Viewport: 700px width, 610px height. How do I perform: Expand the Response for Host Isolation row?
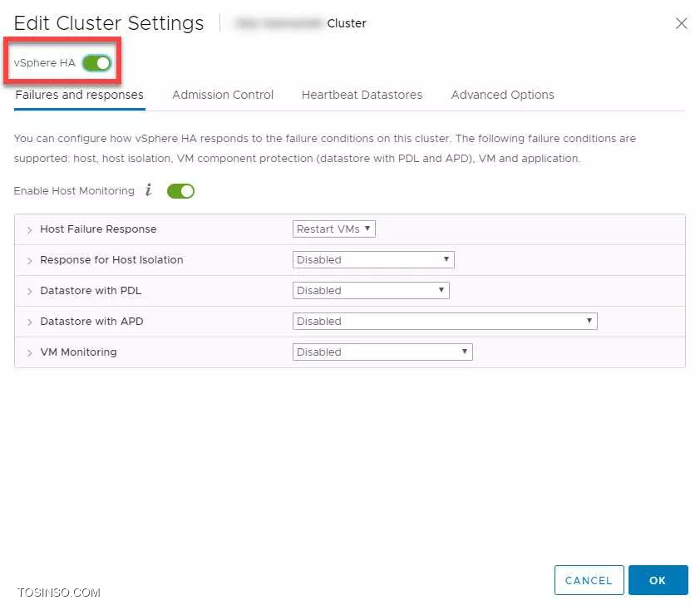pos(29,261)
